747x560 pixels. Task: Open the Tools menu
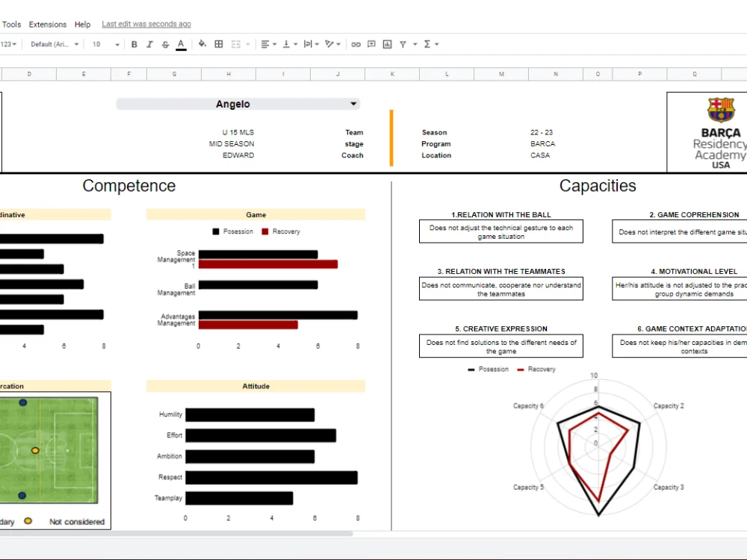pyautogui.click(x=11, y=23)
